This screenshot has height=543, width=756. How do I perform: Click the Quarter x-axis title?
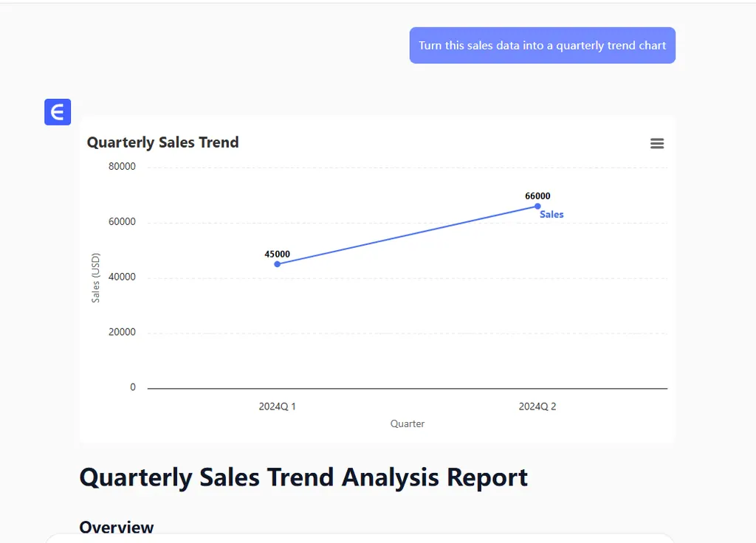(408, 423)
